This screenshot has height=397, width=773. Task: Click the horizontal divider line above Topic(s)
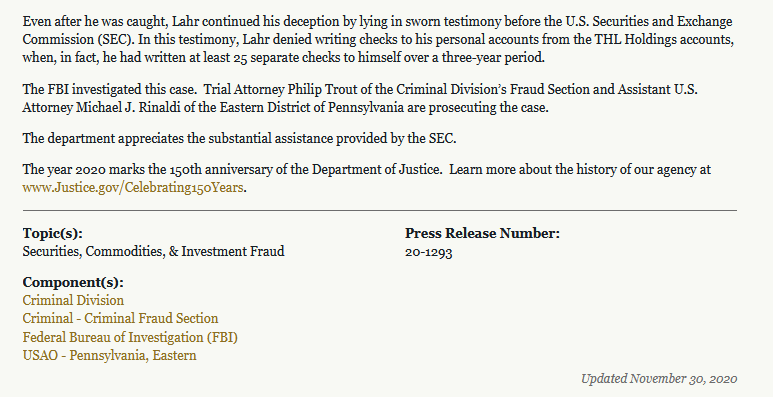(380, 211)
